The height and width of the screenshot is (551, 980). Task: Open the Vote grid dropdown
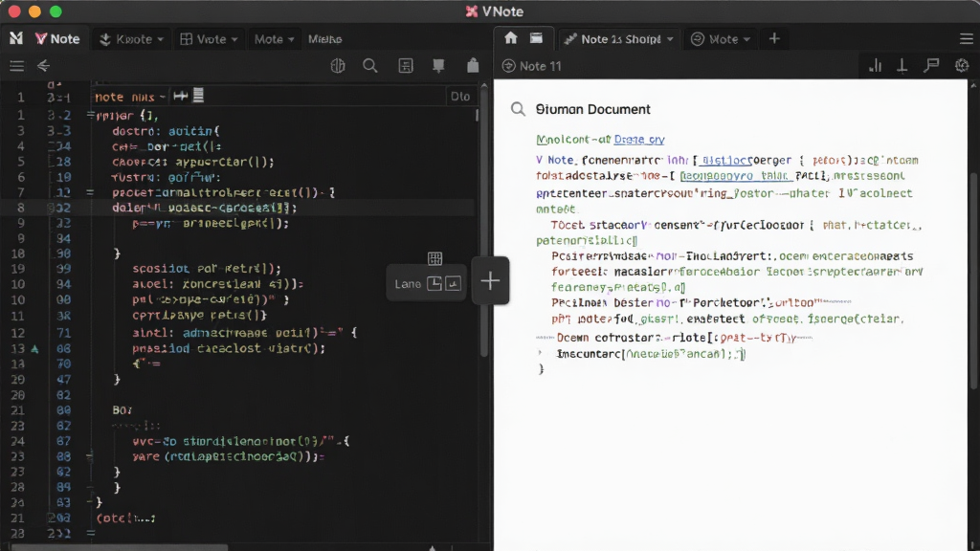pyautogui.click(x=209, y=38)
